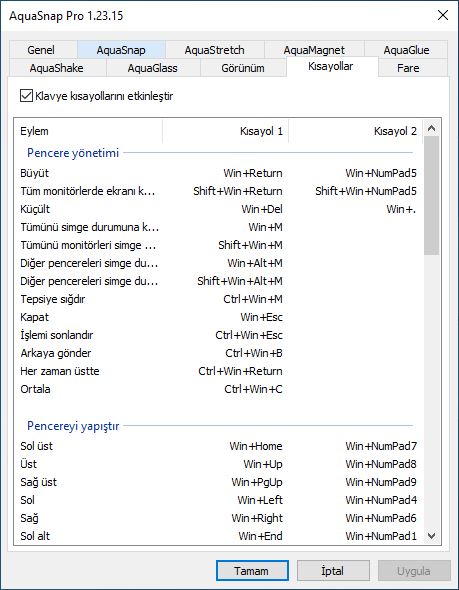Image resolution: width=459 pixels, height=590 pixels.
Task: Click the Uygula button
Action: pos(414,571)
